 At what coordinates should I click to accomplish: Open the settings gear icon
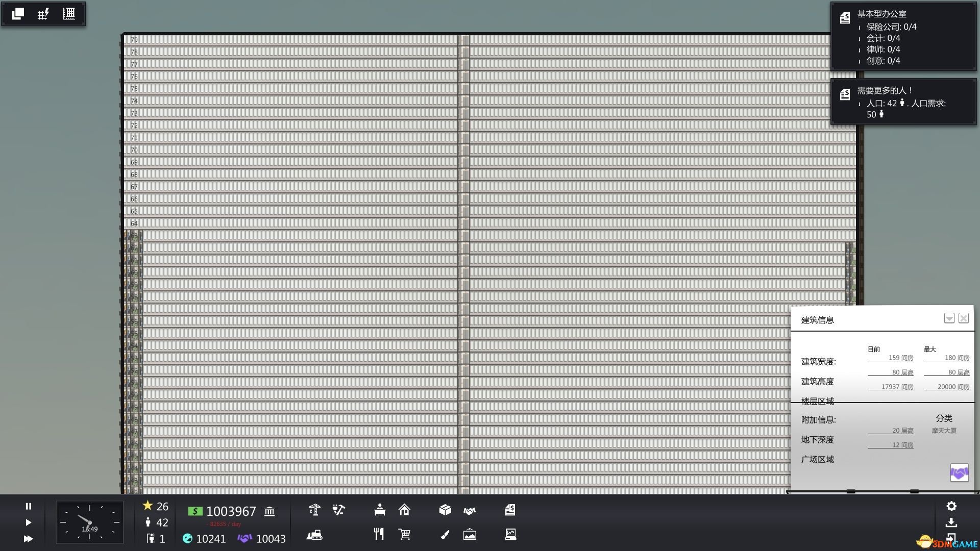tap(951, 506)
